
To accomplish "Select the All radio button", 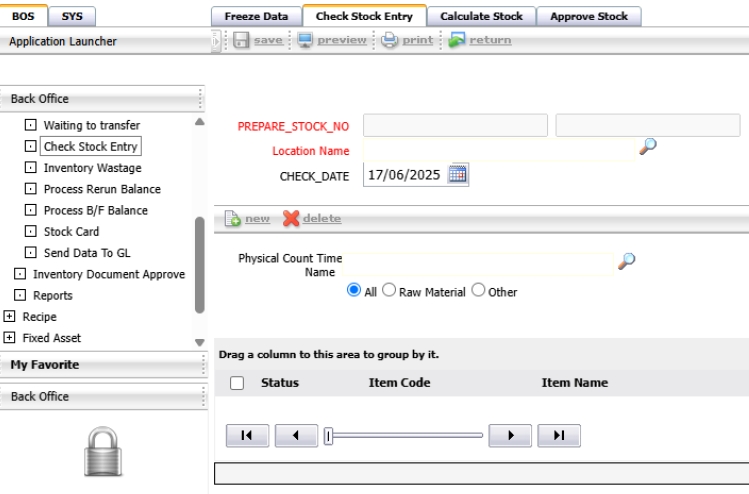I will click(x=353, y=290).
